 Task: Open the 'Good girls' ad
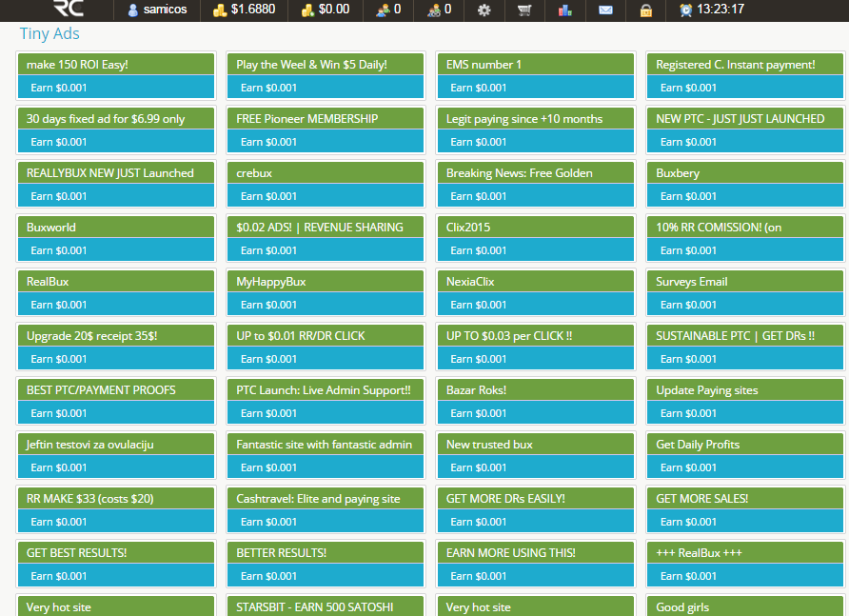point(745,606)
